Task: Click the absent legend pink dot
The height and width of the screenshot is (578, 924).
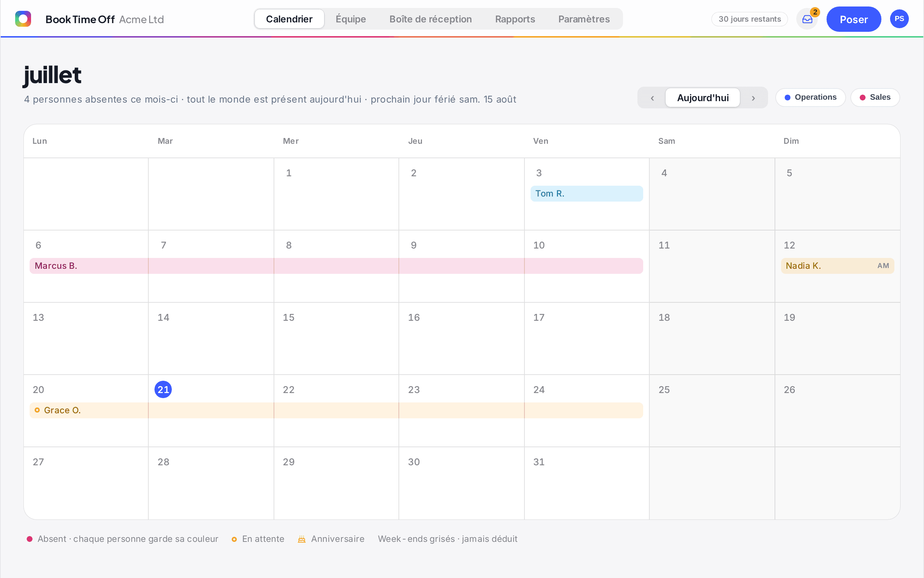Action: click(x=29, y=539)
